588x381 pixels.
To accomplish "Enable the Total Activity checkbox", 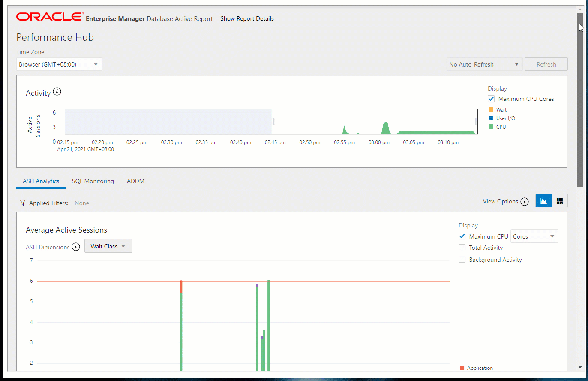I will (462, 248).
